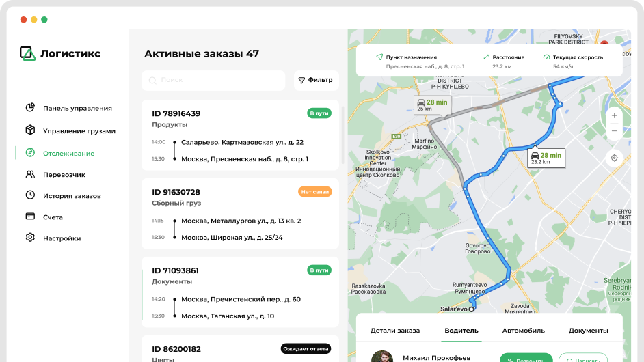Click the map zoom in plus
The height and width of the screenshot is (362, 644).
pyautogui.click(x=614, y=115)
